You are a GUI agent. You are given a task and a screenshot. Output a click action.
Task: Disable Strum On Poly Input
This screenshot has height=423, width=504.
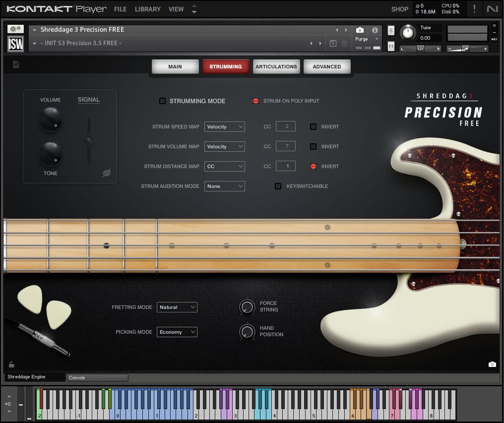255,101
